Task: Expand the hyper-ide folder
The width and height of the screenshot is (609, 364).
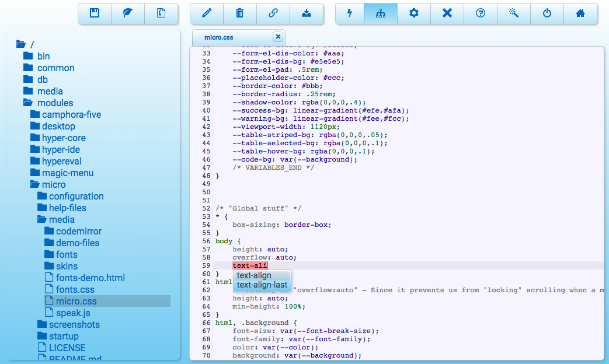Action: (x=61, y=149)
